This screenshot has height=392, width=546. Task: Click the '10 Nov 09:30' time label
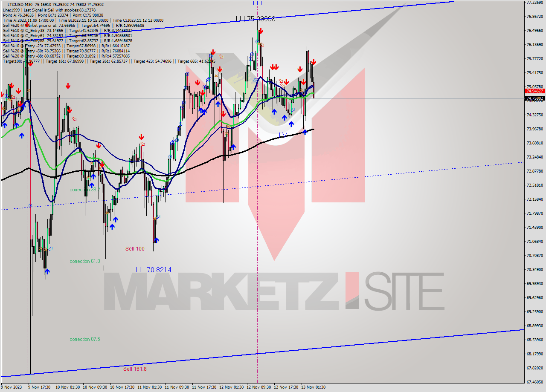pyautogui.click(x=95, y=387)
